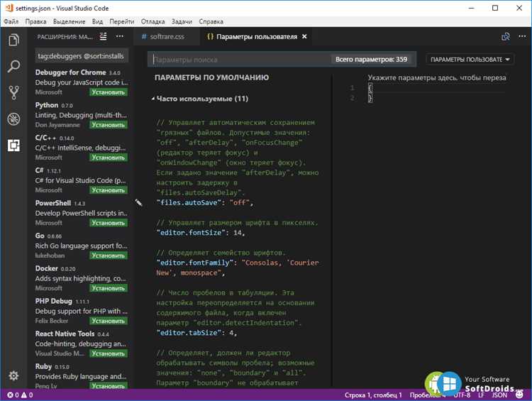Image resolution: width=532 pixels, height=401 pixels.
Task: Open errors and warnings in status bar
Action: point(20,395)
